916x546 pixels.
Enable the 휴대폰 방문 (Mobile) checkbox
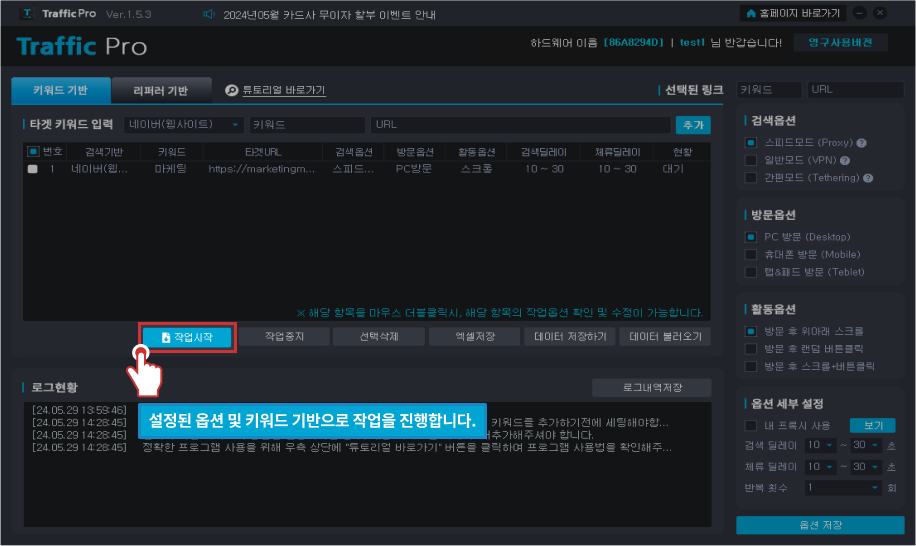click(x=751, y=255)
